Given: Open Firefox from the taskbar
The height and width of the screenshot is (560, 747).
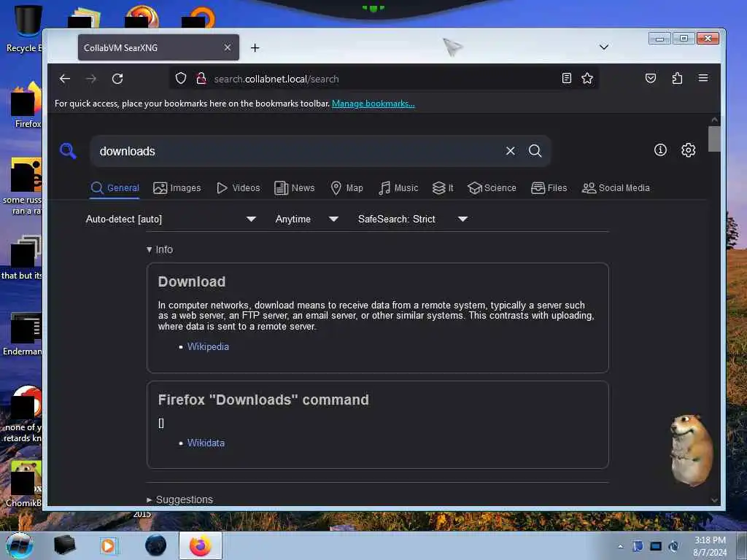Looking at the screenshot, I should [x=200, y=545].
